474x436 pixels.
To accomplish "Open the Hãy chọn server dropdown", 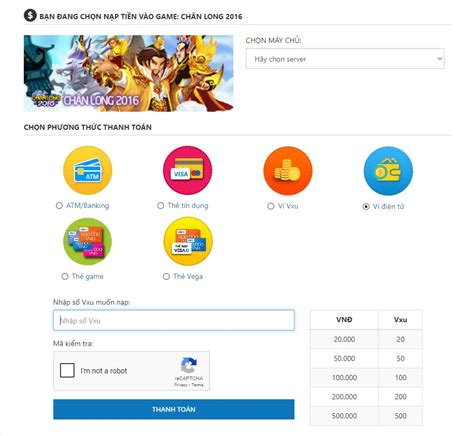I will (345, 59).
